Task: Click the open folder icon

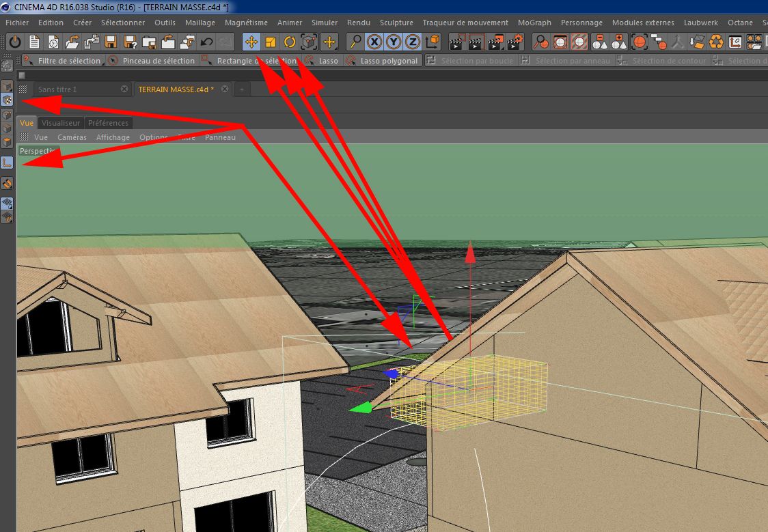Action: pos(72,42)
